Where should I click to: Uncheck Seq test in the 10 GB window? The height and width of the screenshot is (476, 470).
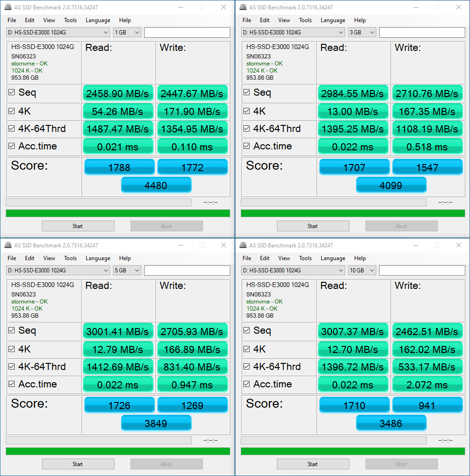click(246, 330)
